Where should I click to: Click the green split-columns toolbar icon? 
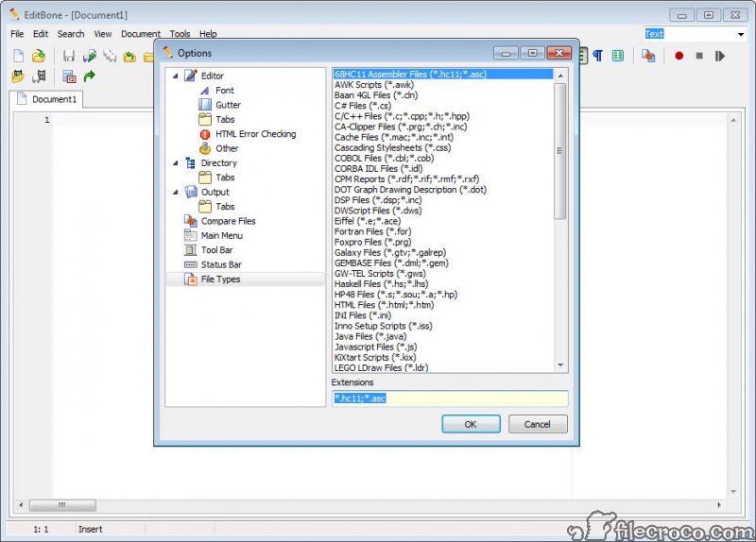(x=618, y=56)
